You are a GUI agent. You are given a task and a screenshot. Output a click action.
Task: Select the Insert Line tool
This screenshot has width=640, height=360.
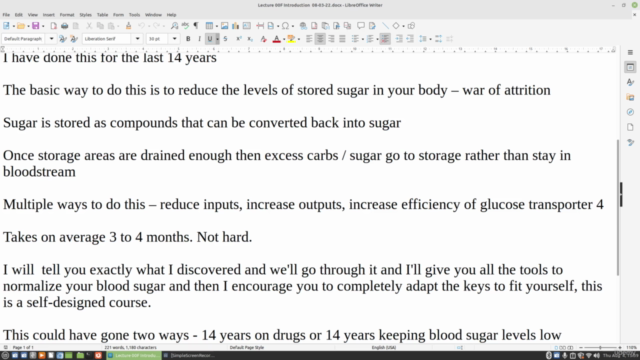point(385,26)
